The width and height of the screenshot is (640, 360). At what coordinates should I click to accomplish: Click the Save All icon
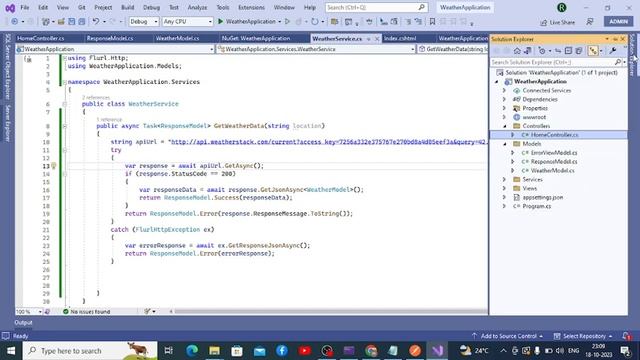pyautogui.click(x=82, y=22)
